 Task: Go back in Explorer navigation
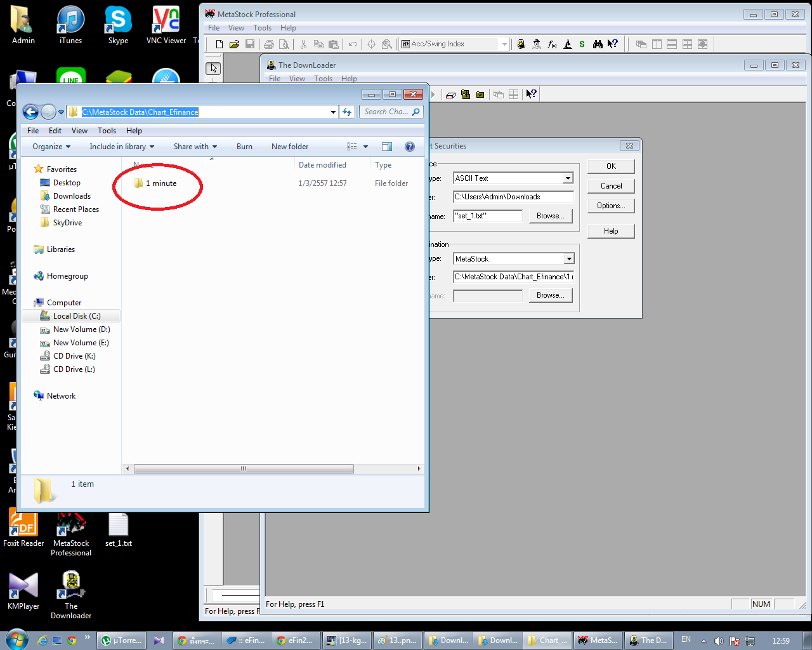coord(30,112)
